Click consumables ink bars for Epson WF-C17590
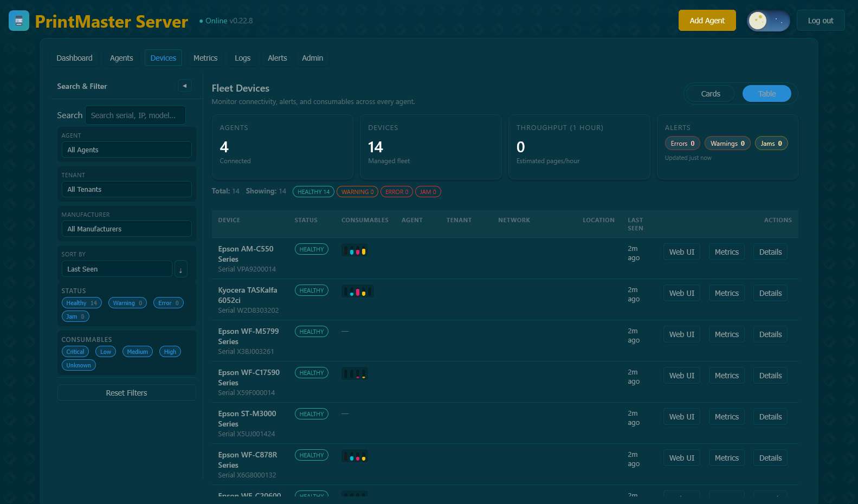 click(354, 374)
